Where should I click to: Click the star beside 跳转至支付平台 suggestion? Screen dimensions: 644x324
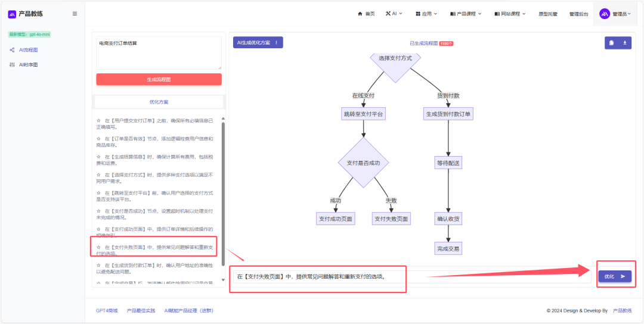[x=98, y=193]
